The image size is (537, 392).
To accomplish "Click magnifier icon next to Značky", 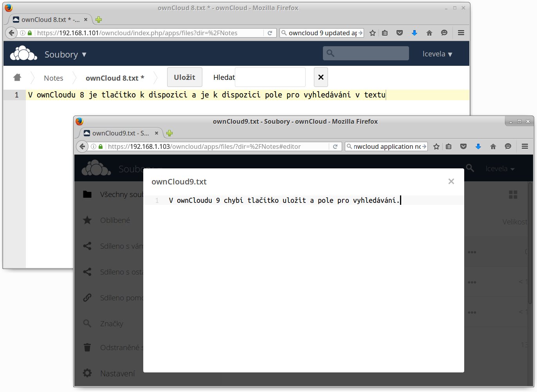I will click(x=87, y=323).
